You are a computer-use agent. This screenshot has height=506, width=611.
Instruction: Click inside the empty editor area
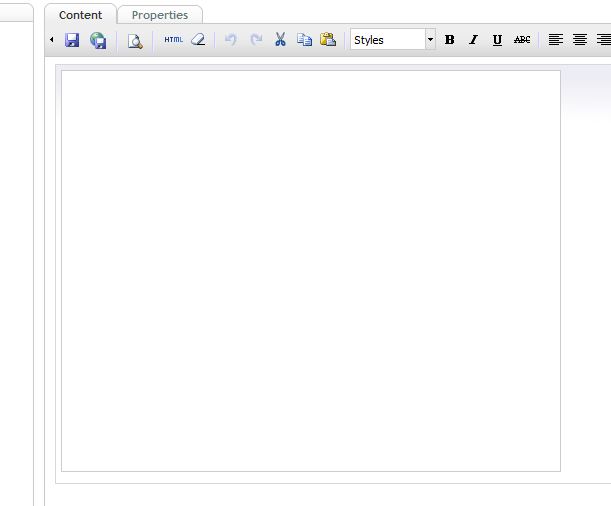(x=311, y=271)
